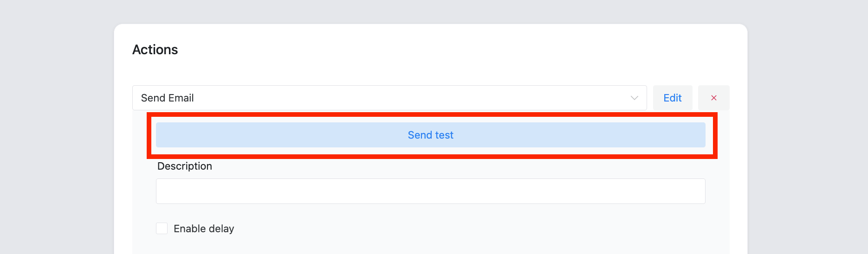Click the chevron arrow in Send Email dropdown

(634, 98)
